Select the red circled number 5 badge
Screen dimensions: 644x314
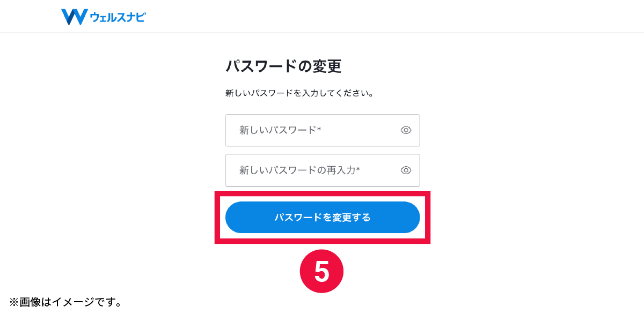coord(321,272)
